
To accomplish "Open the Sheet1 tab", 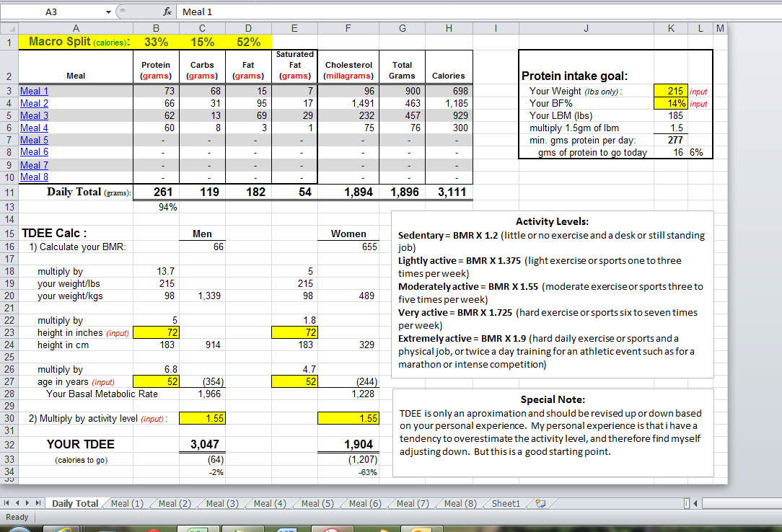I will (x=506, y=504).
